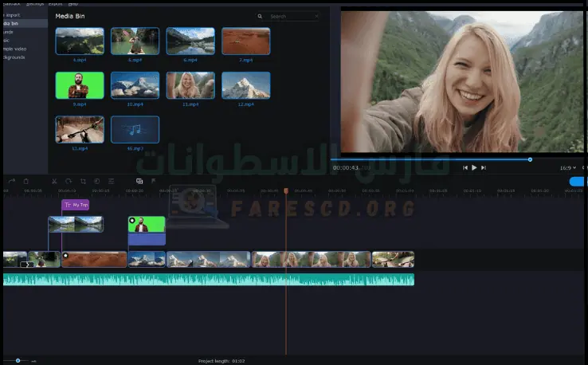The width and height of the screenshot is (588, 365).
Task: Click the preview playback progress slider handle
Action: click(530, 159)
